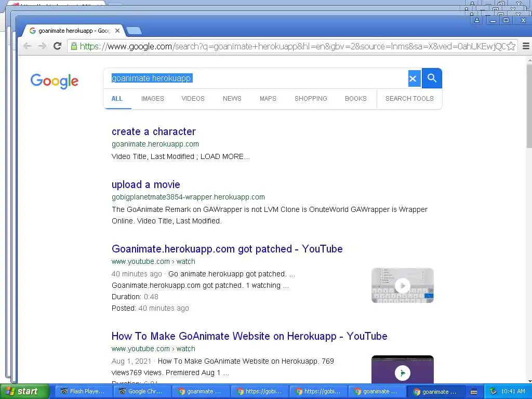
Task: Open 'upload a movie' result link
Action: [145, 184]
